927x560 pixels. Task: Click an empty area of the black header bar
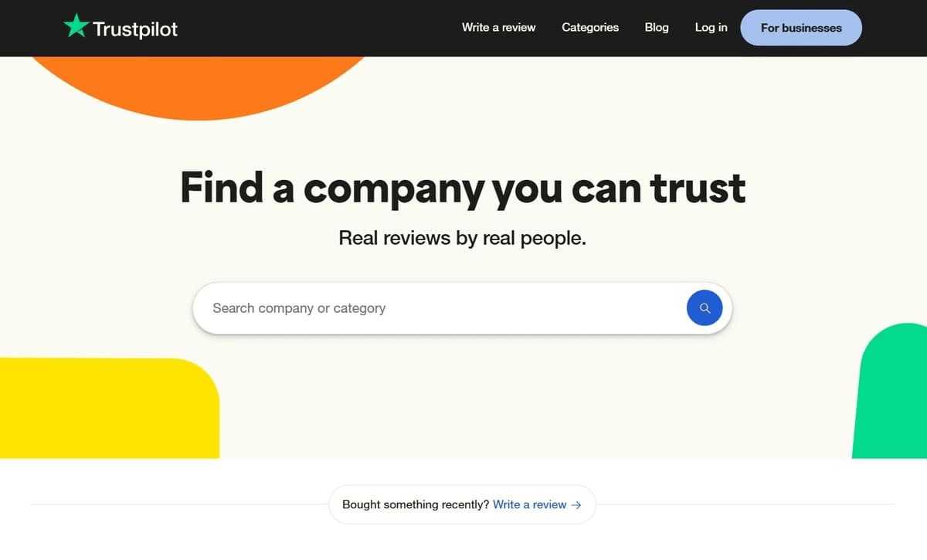(309, 28)
